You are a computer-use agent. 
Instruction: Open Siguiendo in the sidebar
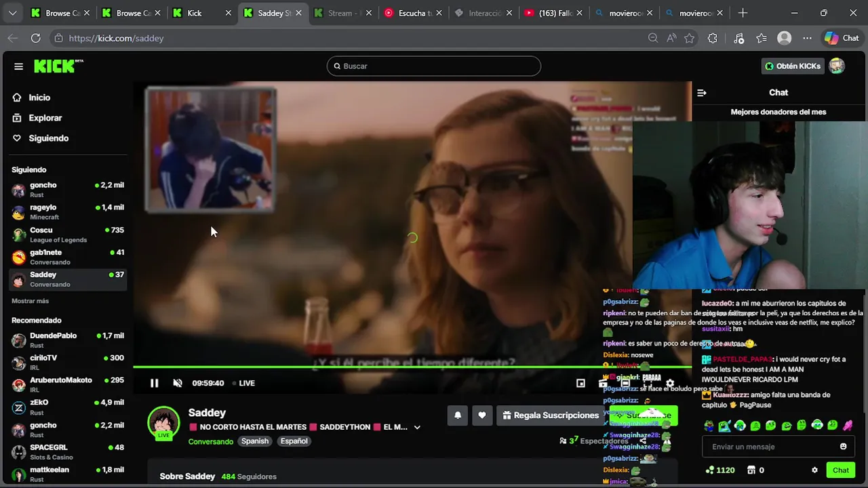pos(48,138)
